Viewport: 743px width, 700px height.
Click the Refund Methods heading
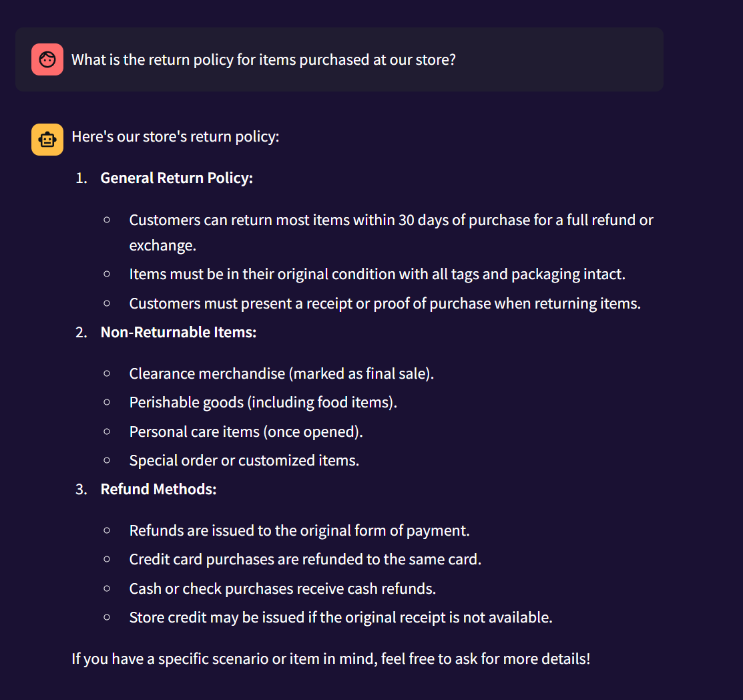(158, 489)
